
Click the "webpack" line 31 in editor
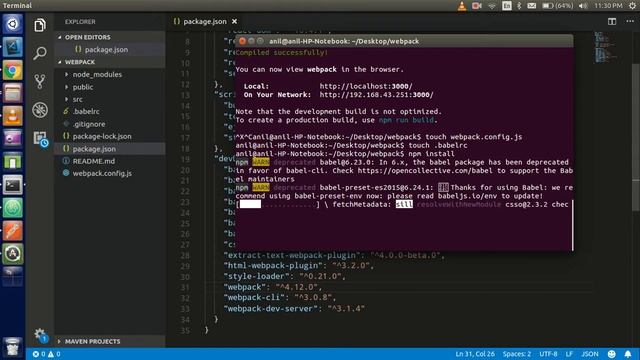(x=273, y=287)
